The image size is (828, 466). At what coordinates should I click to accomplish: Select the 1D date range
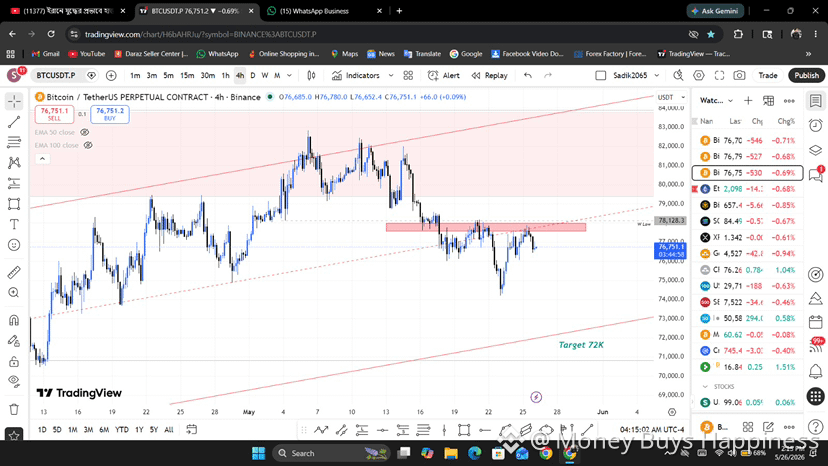42,430
